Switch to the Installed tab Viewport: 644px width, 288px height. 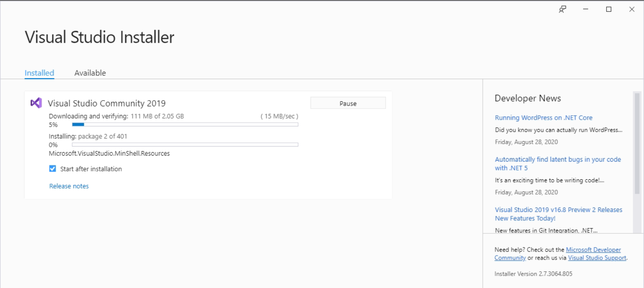click(39, 73)
